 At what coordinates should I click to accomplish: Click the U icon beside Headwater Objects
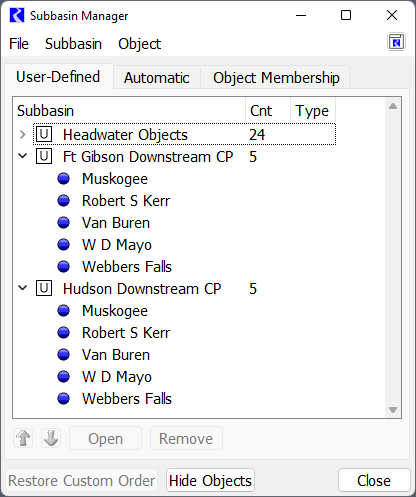(x=44, y=134)
